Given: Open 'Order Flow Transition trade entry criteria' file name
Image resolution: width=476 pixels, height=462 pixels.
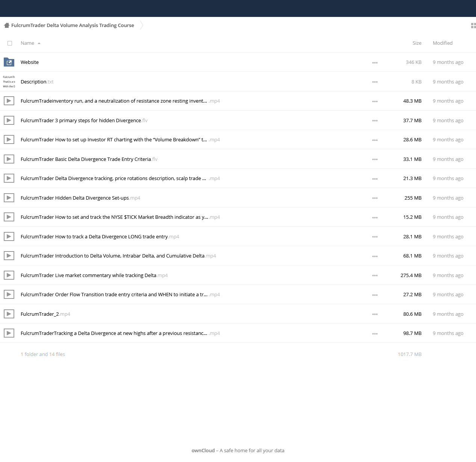Looking at the screenshot, I should point(120,295).
